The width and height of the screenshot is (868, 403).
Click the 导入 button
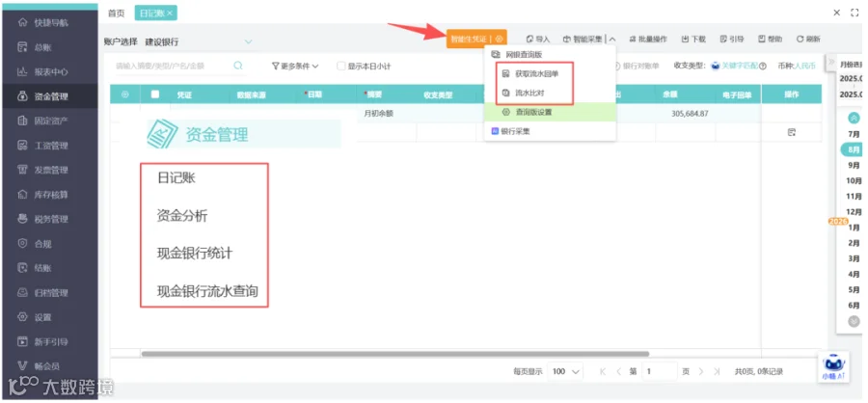point(537,39)
